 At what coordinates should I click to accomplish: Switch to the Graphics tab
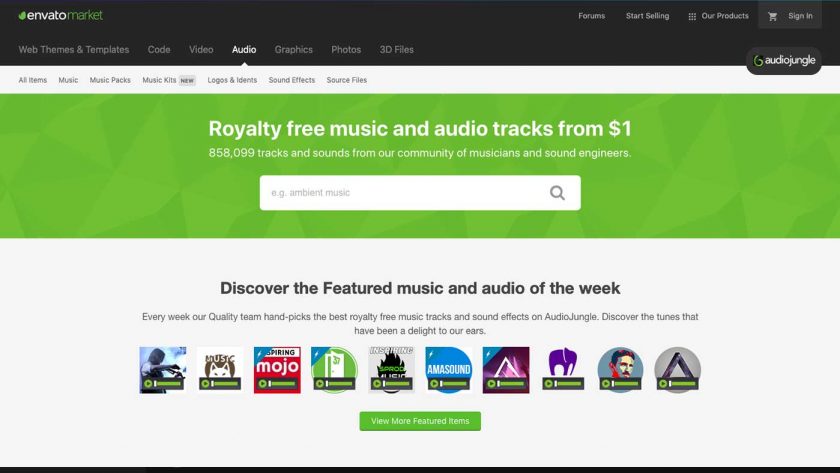coord(294,49)
